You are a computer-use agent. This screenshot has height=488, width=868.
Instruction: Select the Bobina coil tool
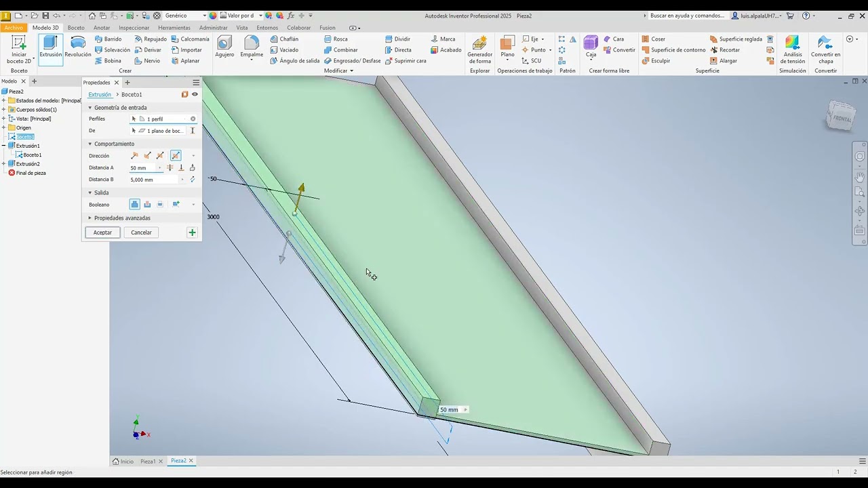[107, 61]
